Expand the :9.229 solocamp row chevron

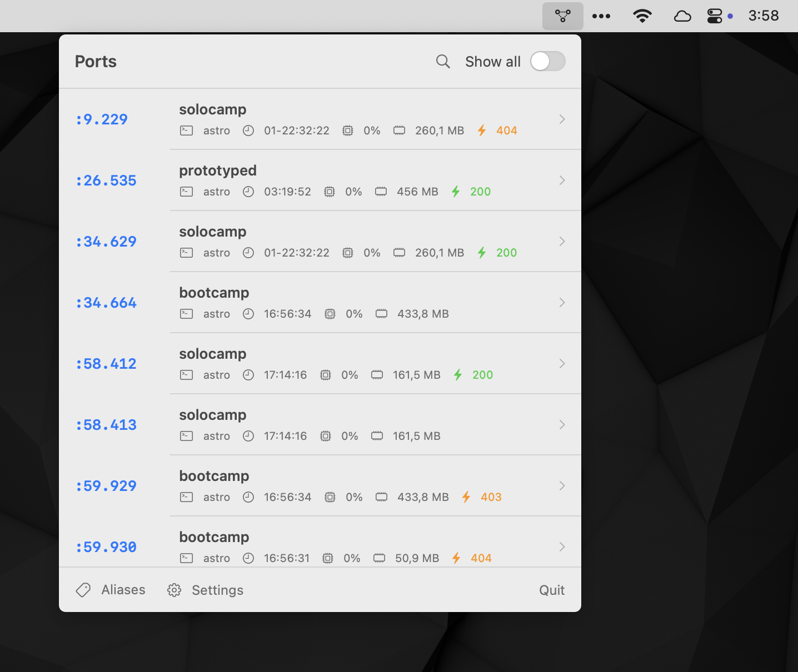[562, 119]
